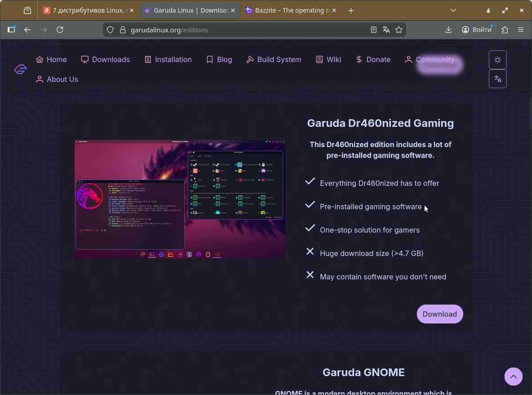Screen dimensions: 532x395
Task: Open the Wiki navigation link
Action: 328,59
